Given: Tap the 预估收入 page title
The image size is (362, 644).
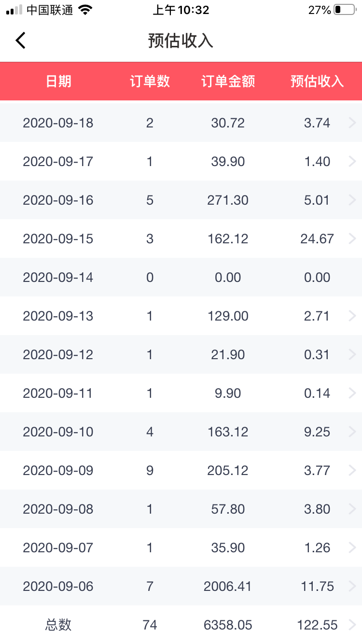Looking at the screenshot, I should [x=181, y=41].
